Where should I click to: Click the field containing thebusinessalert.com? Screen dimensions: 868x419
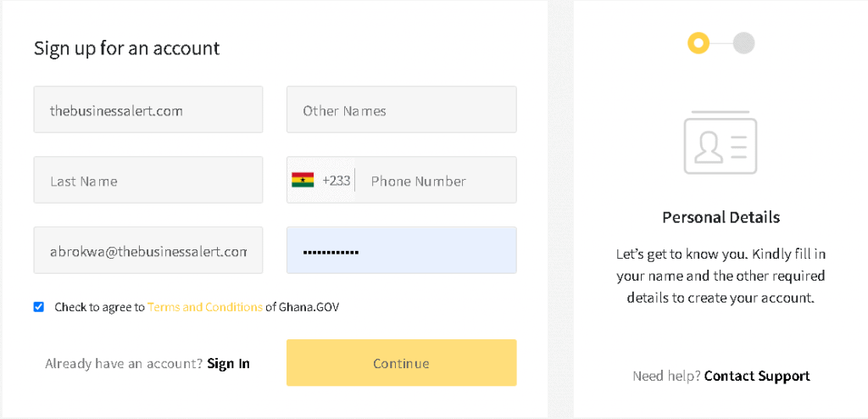pyautogui.click(x=148, y=109)
